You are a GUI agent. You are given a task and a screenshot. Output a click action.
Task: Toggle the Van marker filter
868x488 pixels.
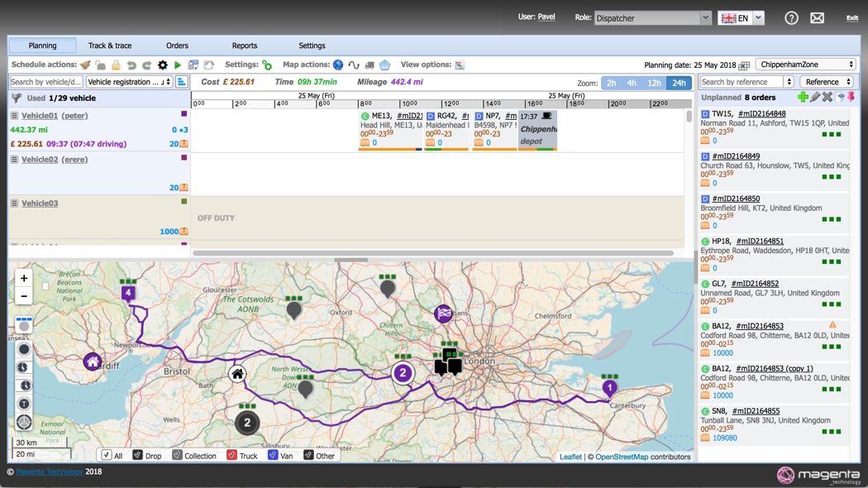pyautogui.click(x=272, y=455)
